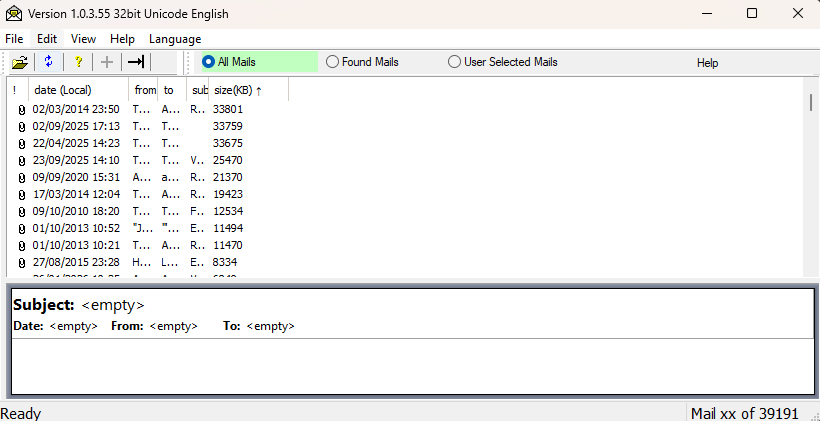The image size is (820, 421).
Task: Click the mail list vertical scrollbar thumb
Action: point(811,102)
